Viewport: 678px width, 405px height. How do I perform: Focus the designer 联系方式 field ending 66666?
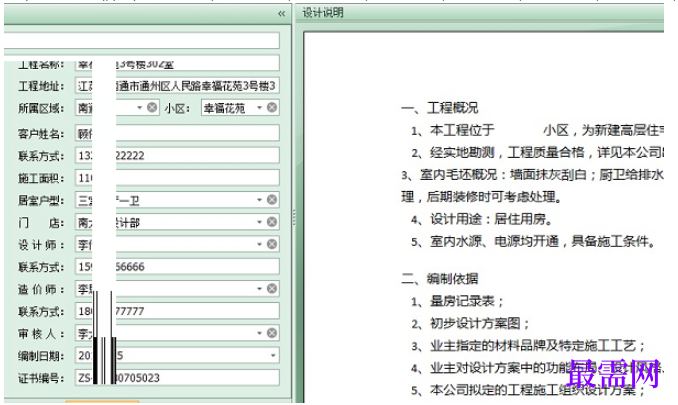[x=177, y=266]
